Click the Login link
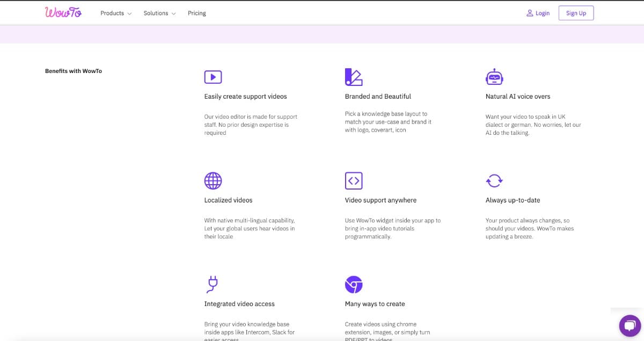Screen dimensions: 644x341 tap(543, 13)
